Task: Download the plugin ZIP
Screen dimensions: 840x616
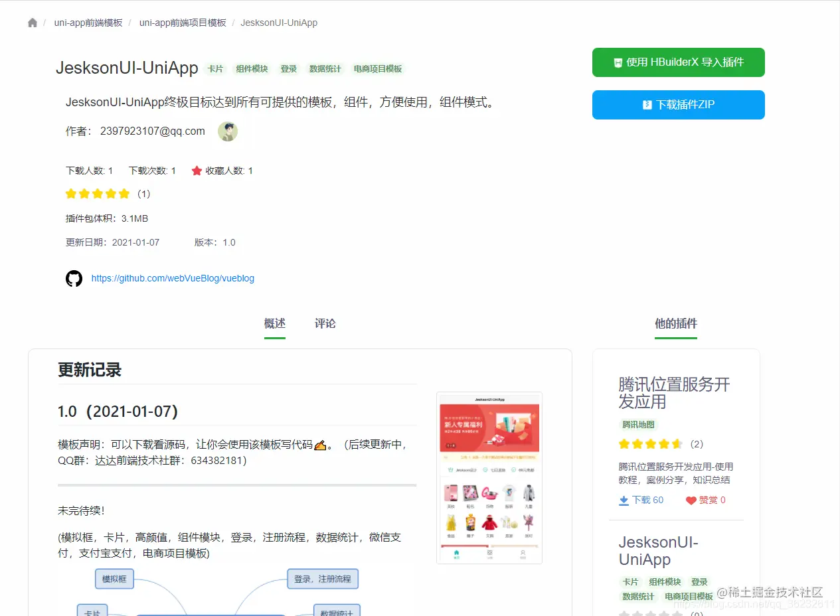Action: click(x=679, y=105)
